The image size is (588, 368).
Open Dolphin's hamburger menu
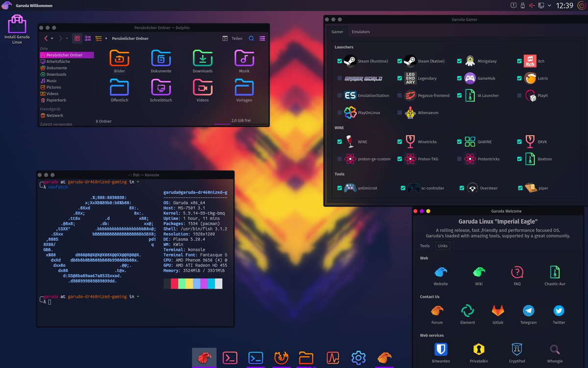[x=263, y=38]
